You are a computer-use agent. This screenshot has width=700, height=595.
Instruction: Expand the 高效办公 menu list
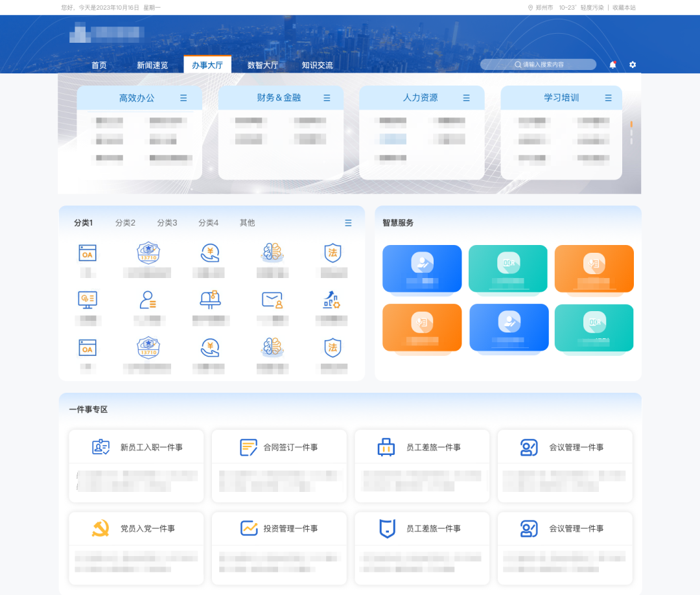[183, 98]
